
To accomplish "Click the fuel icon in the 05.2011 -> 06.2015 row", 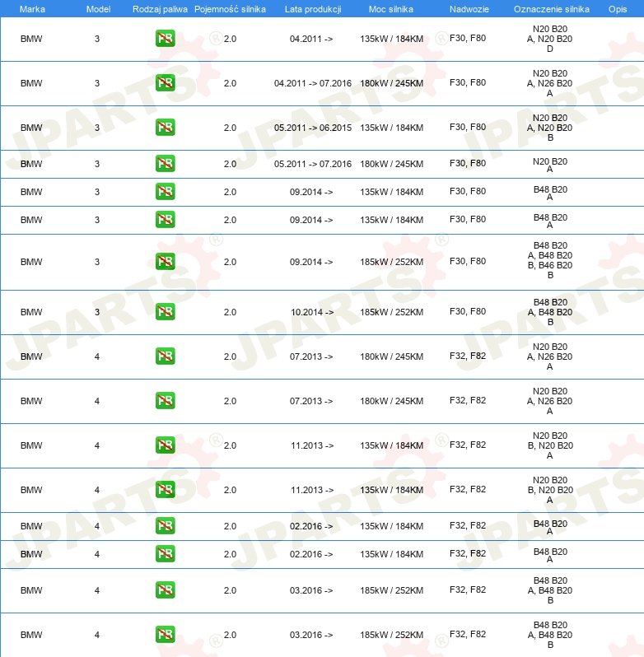I will (x=165, y=128).
